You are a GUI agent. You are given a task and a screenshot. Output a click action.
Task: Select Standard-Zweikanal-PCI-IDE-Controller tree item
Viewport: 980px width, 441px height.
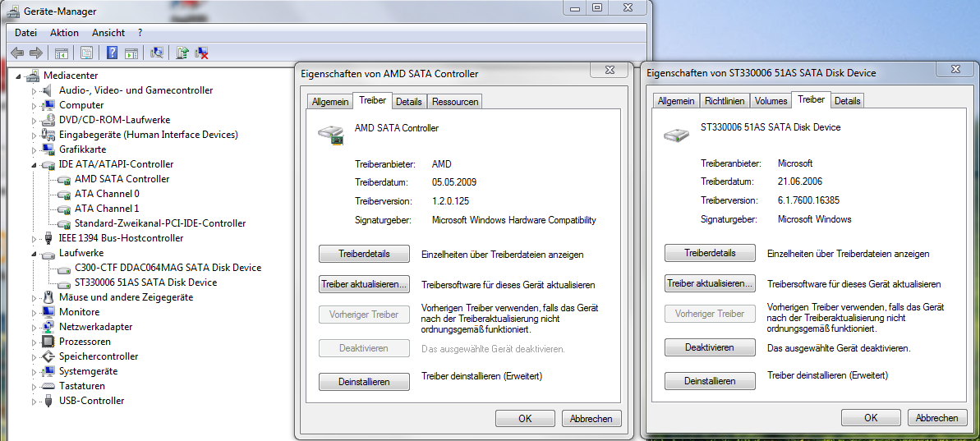point(160,223)
